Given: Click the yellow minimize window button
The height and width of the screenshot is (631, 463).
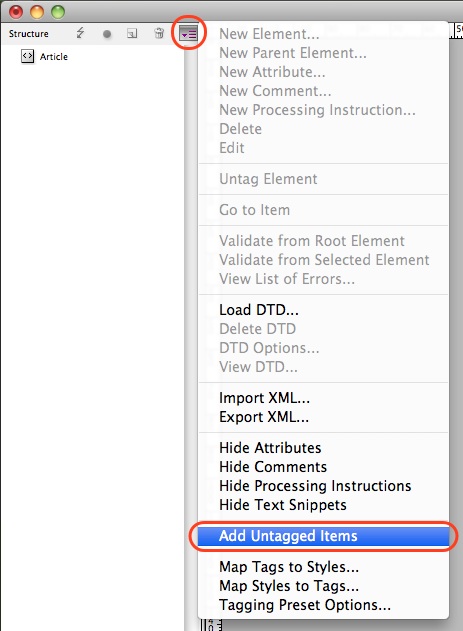Looking at the screenshot, I should [x=37, y=12].
